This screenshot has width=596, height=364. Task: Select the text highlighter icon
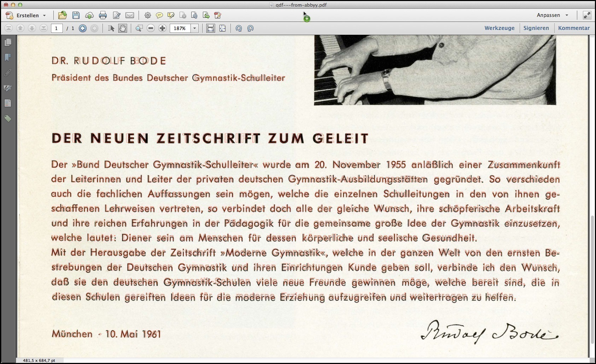point(171,15)
